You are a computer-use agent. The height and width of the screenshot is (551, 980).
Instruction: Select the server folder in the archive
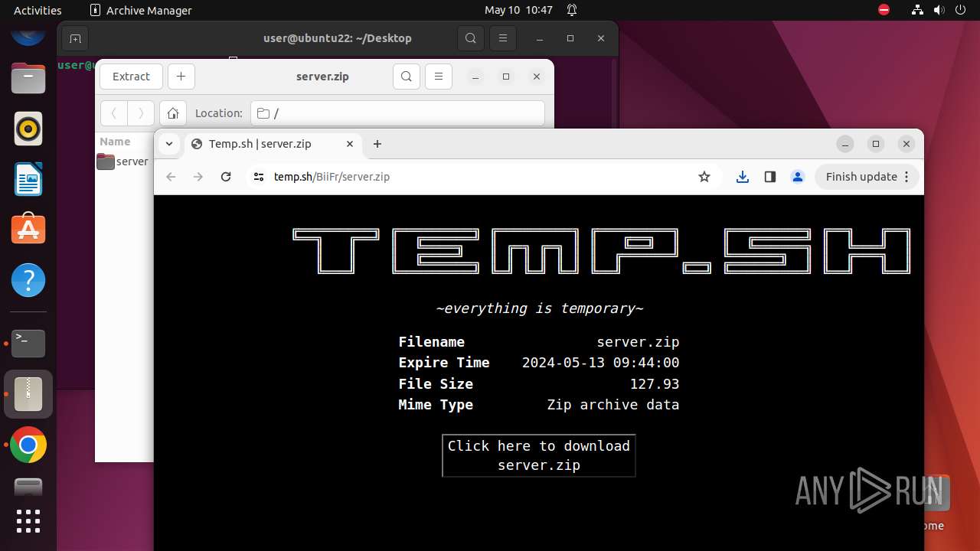tap(122, 161)
